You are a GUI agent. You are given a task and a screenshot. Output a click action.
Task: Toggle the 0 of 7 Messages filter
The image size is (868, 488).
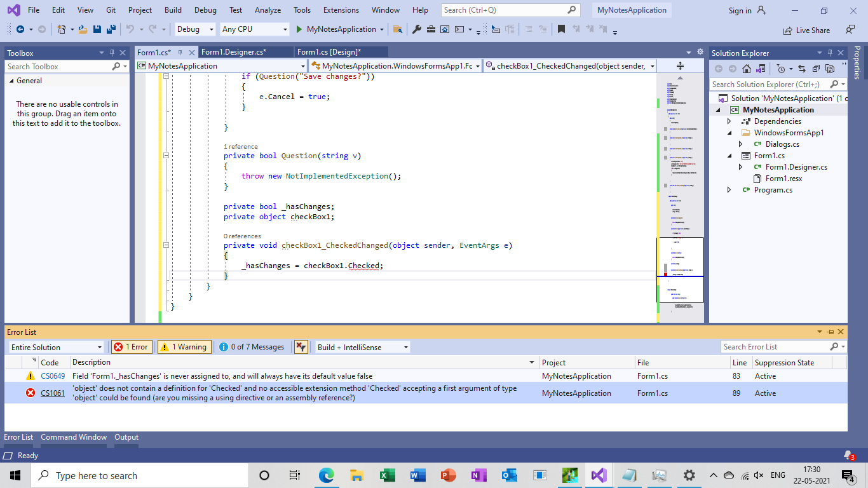point(253,347)
